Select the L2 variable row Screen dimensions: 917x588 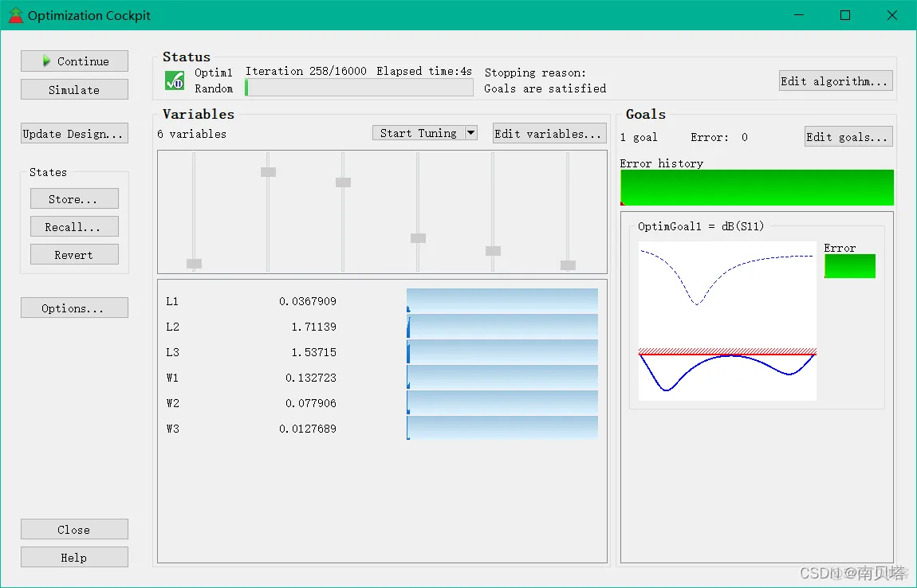pos(382,326)
